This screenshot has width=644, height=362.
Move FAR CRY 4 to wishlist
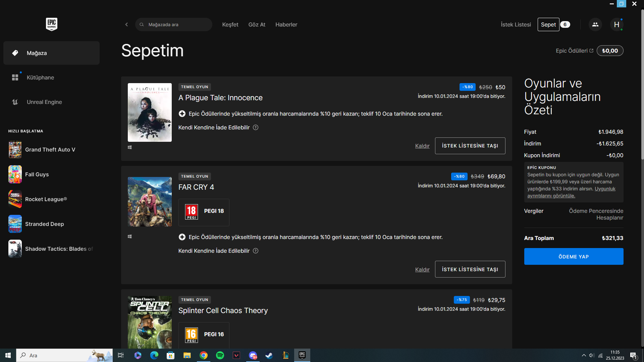(x=470, y=269)
